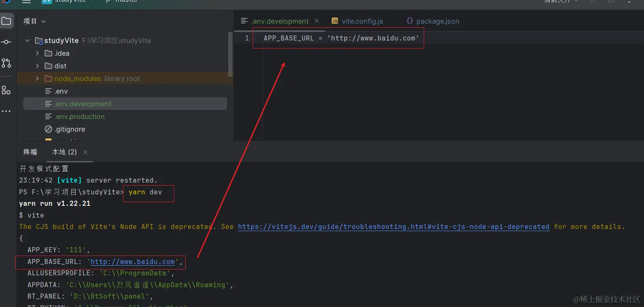The width and height of the screenshot is (644, 307).
Task: Click the studyVite module folder icon
Action: 39,40
